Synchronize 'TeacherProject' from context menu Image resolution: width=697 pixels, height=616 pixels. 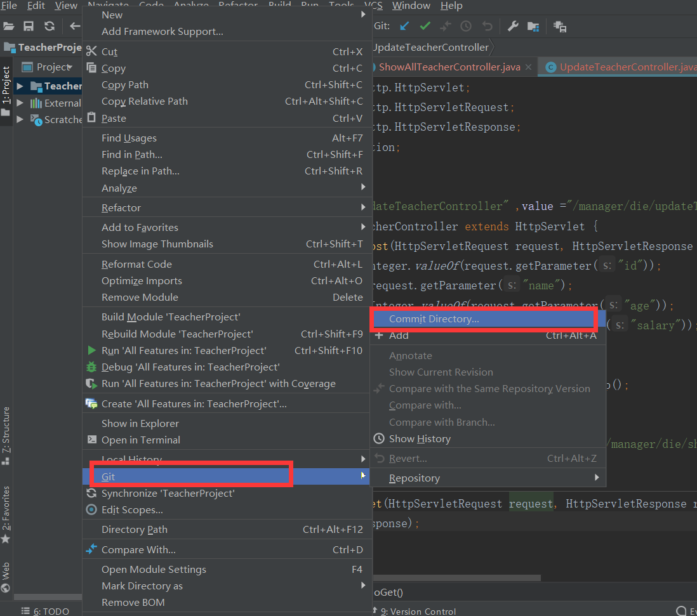pyautogui.click(x=227, y=493)
